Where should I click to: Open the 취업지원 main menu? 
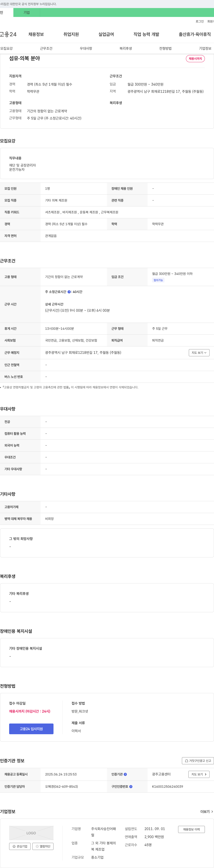click(71, 34)
